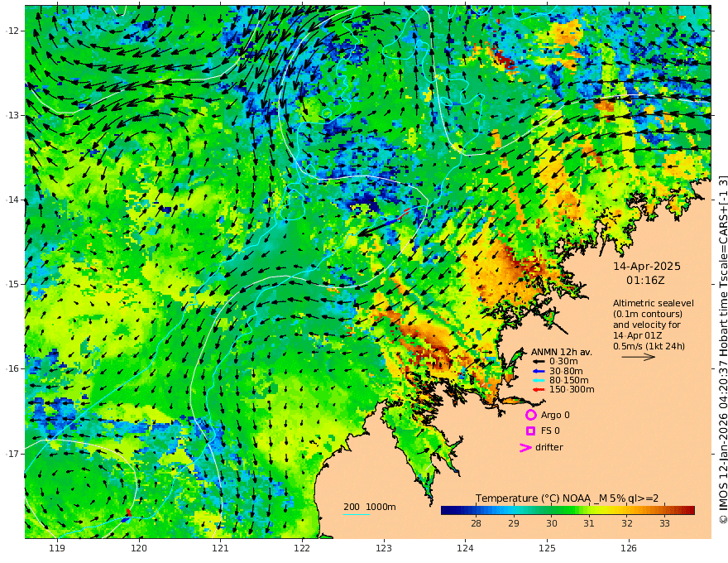Click the latitude axis label -14

point(13,200)
